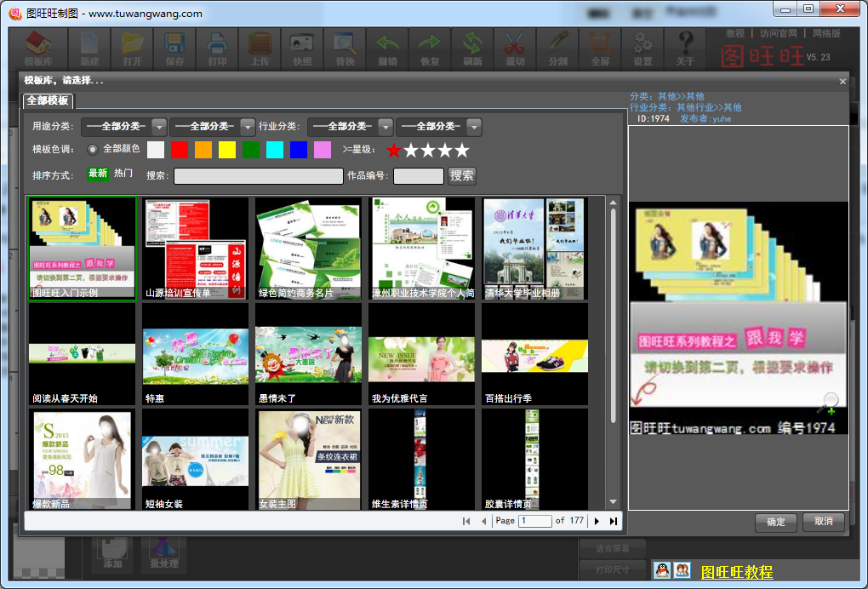This screenshot has height=589, width=868.
Task: Open the first 用途分类 dropdown
Action: pyautogui.click(x=124, y=127)
